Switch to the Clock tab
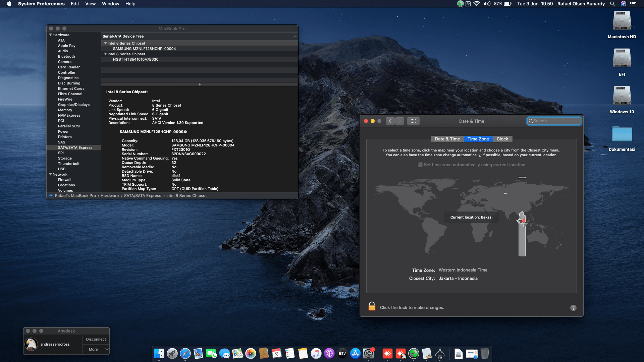644x362 pixels. [502, 139]
